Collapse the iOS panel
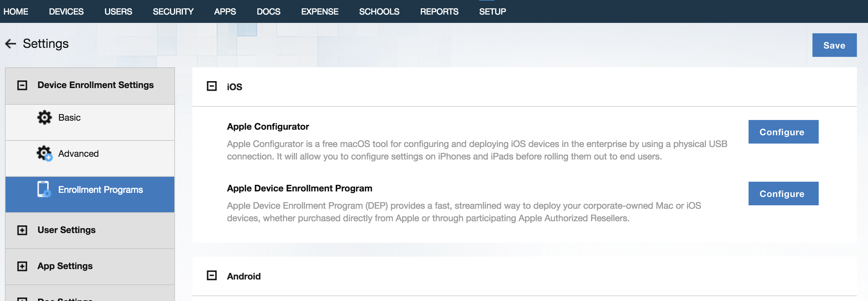This screenshot has height=301, width=868. click(x=212, y=86)
